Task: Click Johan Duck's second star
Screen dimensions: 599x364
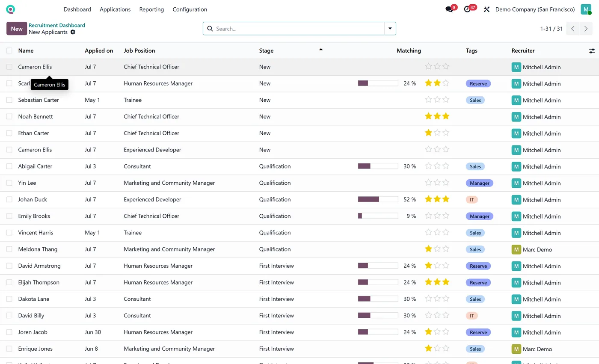Action: click(437, 199)
